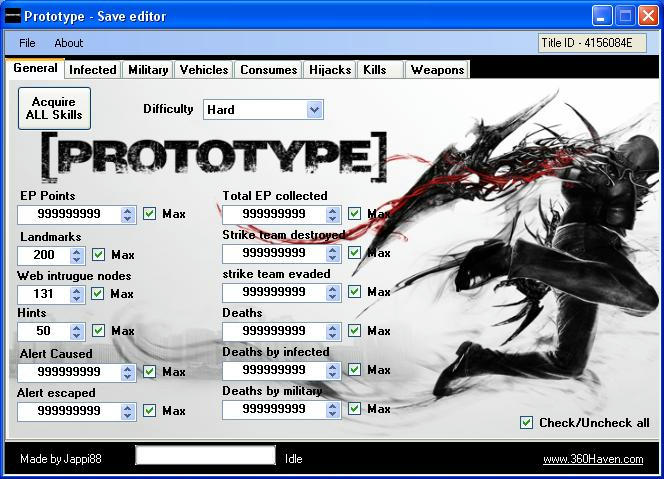Increase the Hints spinner value

pos(77,327)
